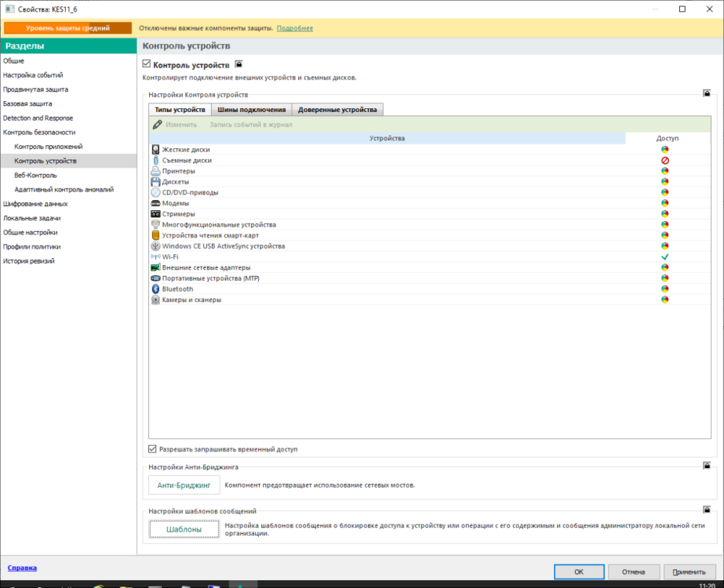Screen dimensions: 724x588
Task: Open the Базовая защита section
Action: coord(27,103)
